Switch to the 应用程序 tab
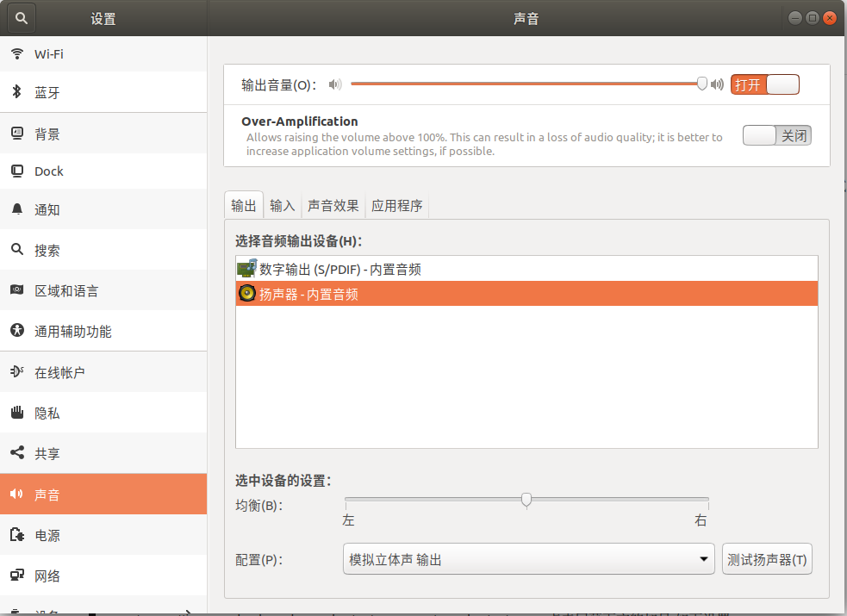The width and height of the screenshot is (847, 616). (397, 206)
